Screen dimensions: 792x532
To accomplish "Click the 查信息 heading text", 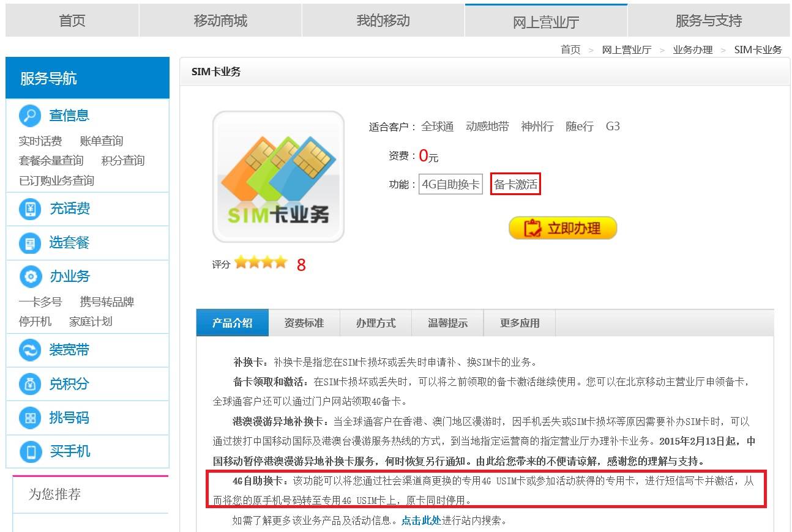I will point(69,115).
